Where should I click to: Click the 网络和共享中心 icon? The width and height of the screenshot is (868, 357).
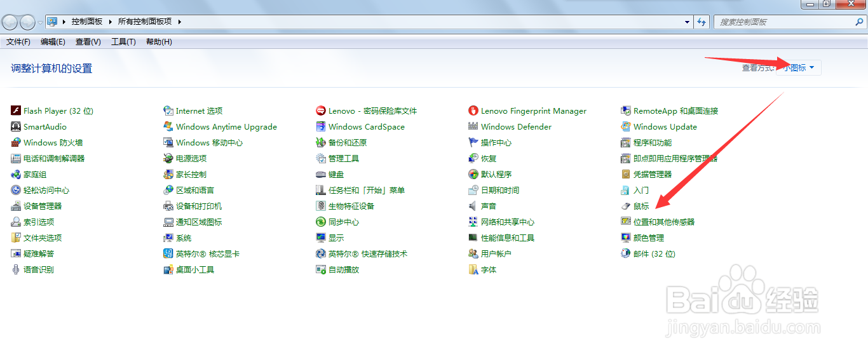(473, 222)
